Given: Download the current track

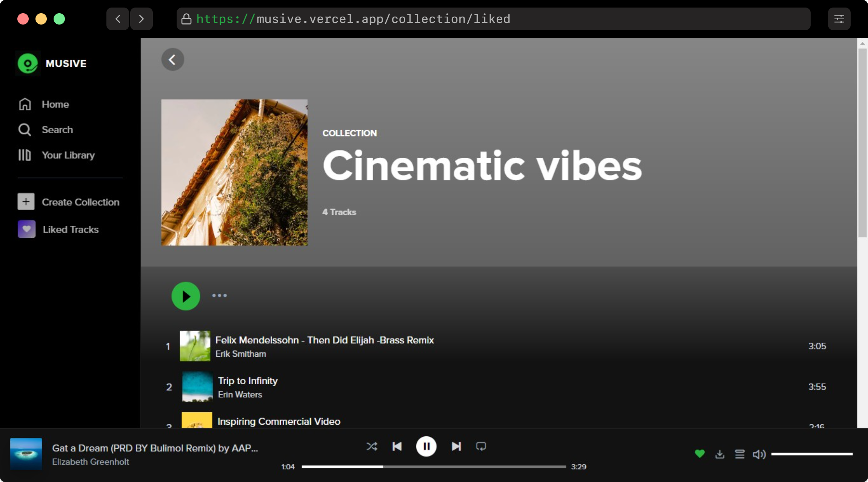Looking at the screenshot, I should click(x=720, y=454).
